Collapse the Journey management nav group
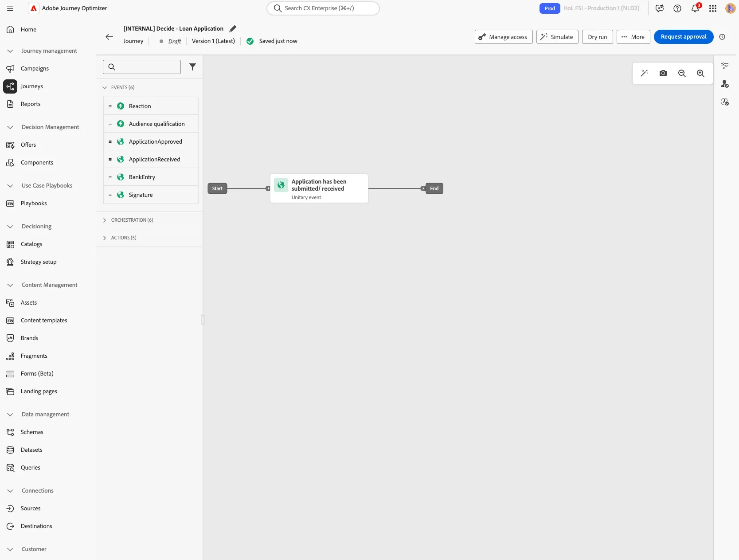 10,51
